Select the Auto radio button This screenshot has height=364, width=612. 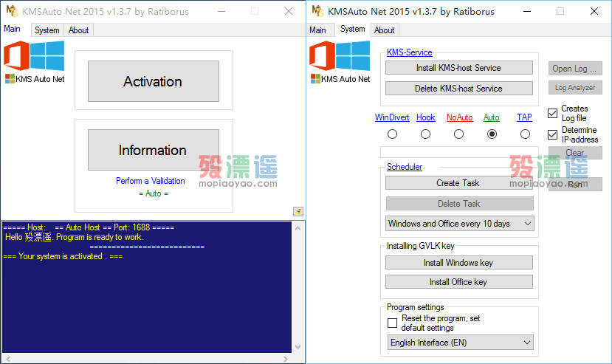click(492, 134)
